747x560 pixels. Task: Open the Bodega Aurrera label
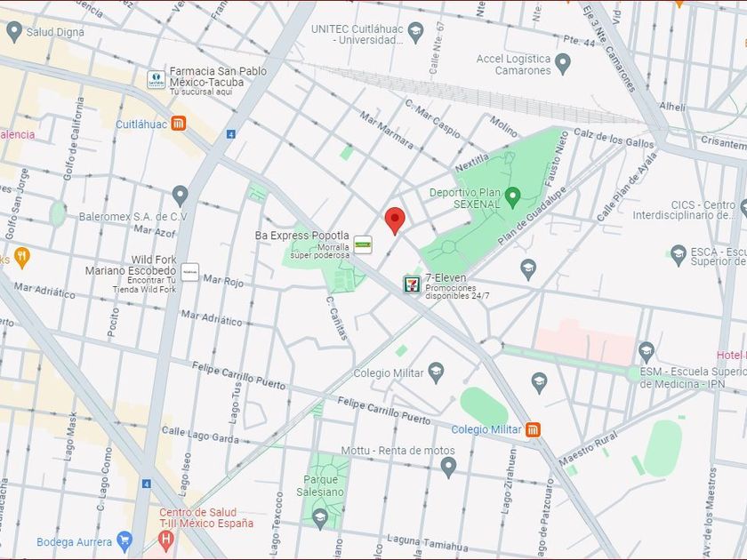pyautogui.click(x=74, y=542)
